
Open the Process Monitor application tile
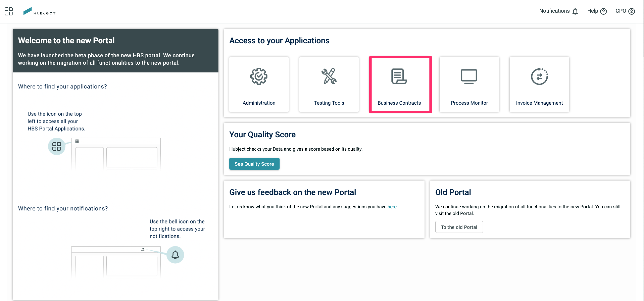coord(469,85)
